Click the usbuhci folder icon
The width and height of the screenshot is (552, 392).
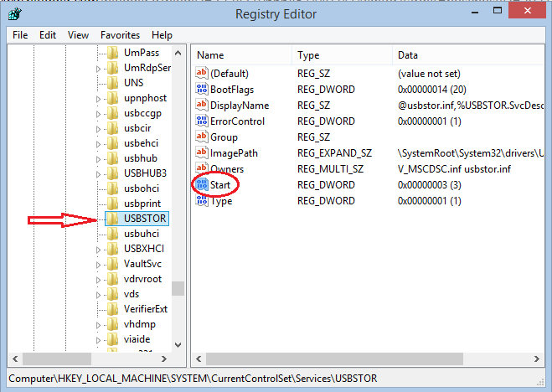point(112,234)
